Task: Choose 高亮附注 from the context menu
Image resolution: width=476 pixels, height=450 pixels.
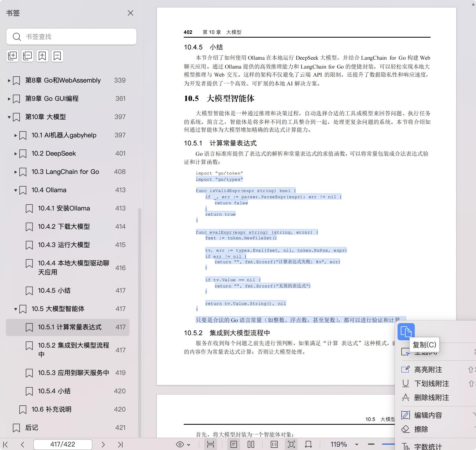Action: pyautogui.click(x=428, y=370)
